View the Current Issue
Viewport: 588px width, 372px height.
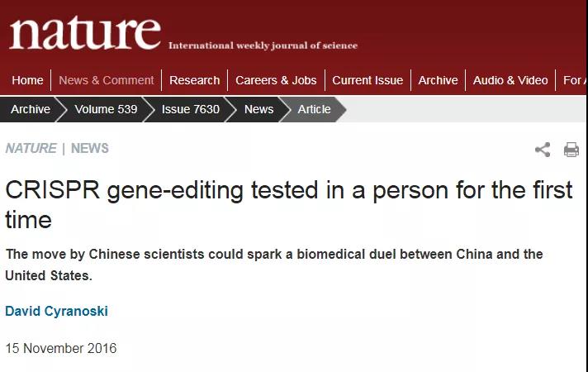(x=367, y=80)
